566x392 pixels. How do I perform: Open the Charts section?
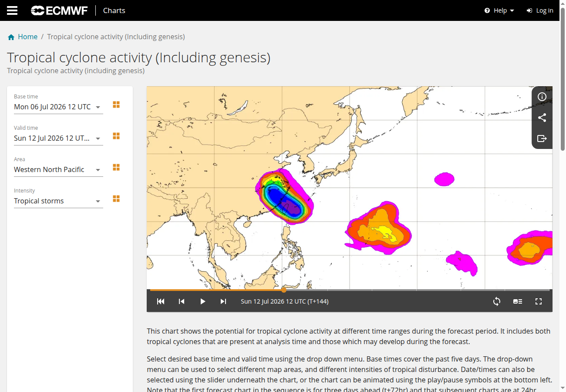pos(114,10)
